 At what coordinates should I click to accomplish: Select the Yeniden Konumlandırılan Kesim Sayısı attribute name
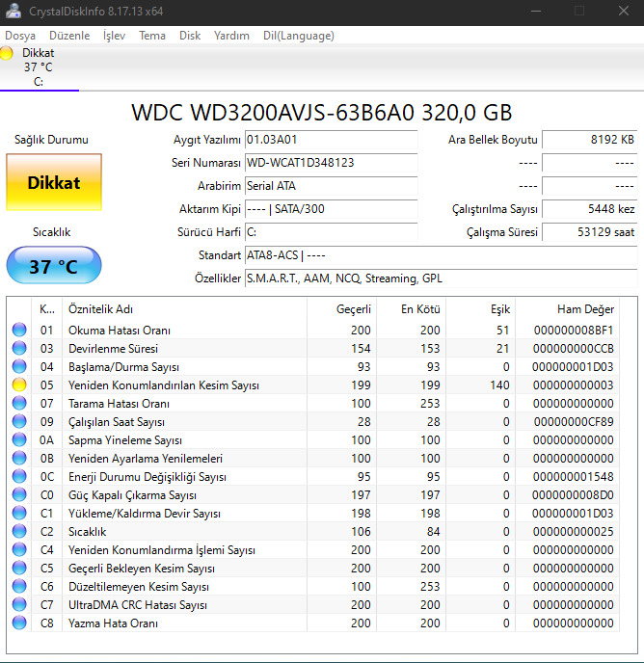point(164,385)
